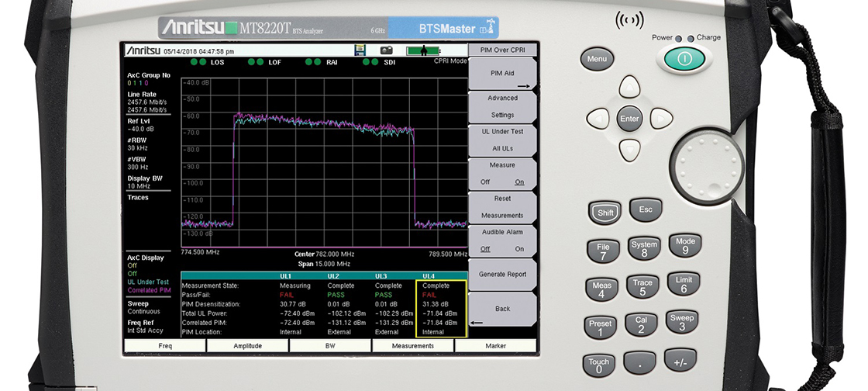Toggle the Measure Off/On softkey
The image size is (868, 391).
coord(502,175)
